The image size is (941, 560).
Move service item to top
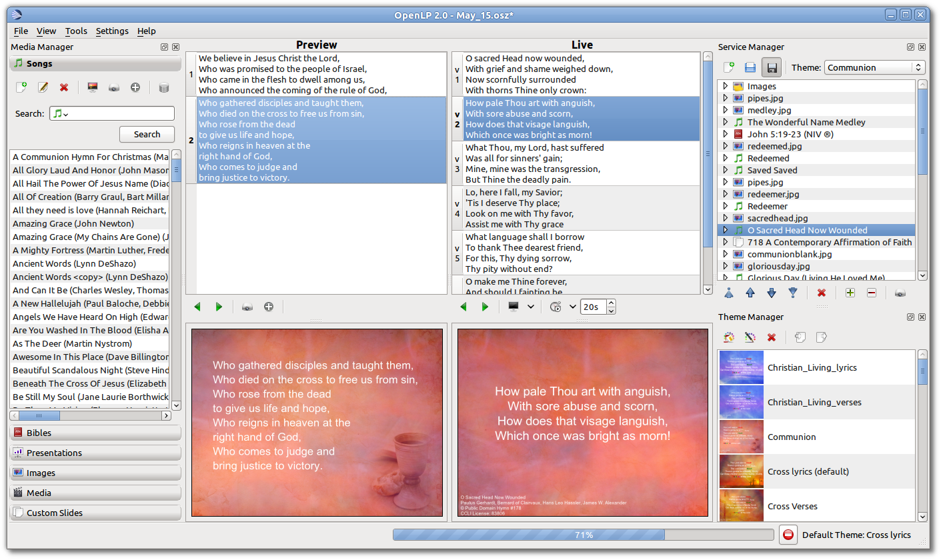(729, 293)
